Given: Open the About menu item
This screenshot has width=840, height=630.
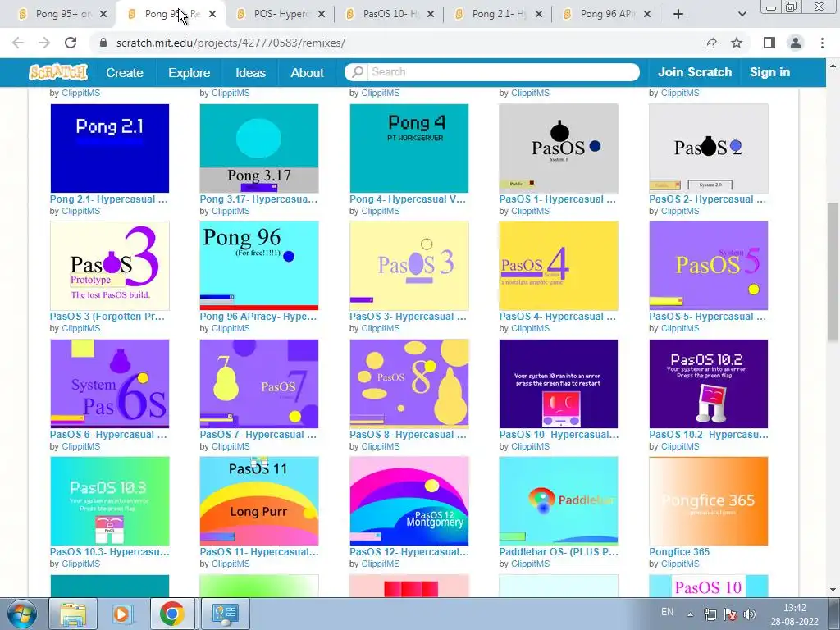Looking at the screenshot, I should coord(307,72).
